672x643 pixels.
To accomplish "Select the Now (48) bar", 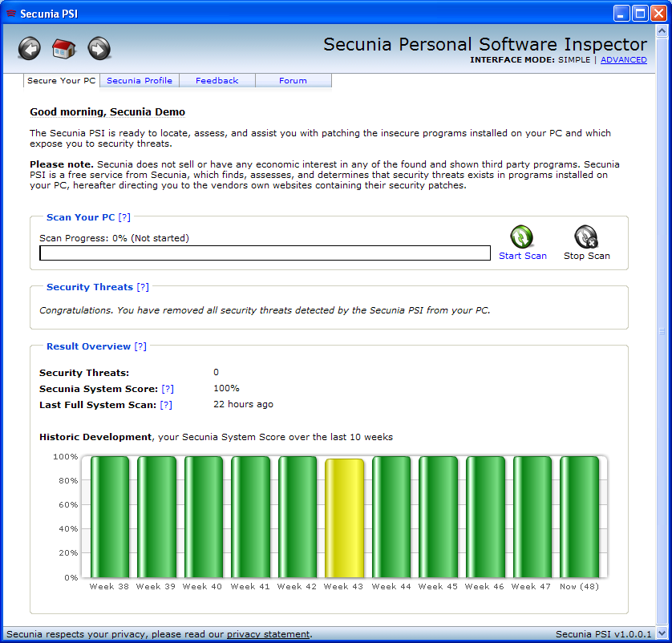I will click(x=580, y=517).
